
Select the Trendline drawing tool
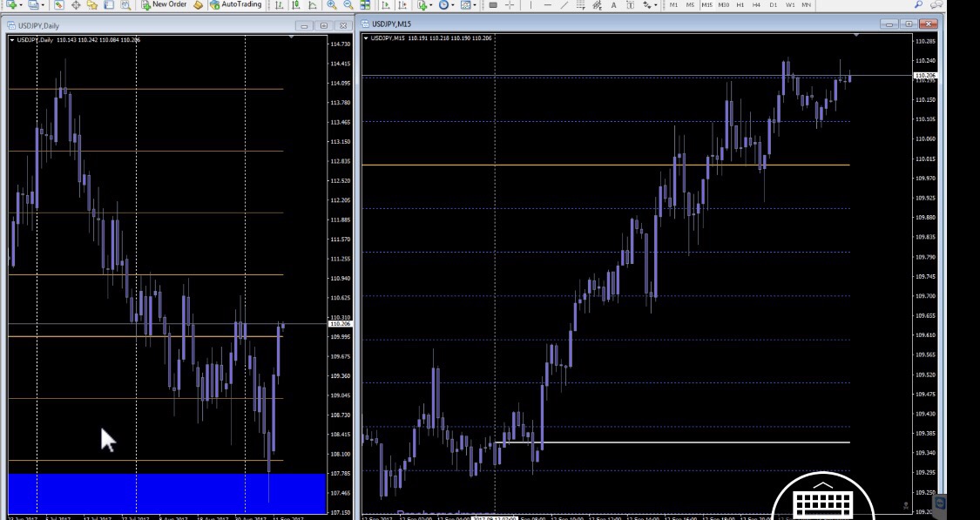point(564,4)
